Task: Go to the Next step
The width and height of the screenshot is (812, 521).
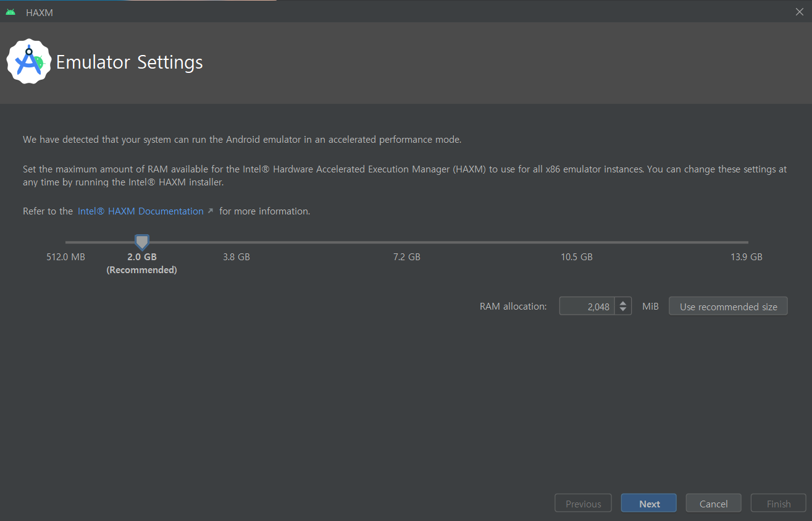Action: [x=649, y=503]
